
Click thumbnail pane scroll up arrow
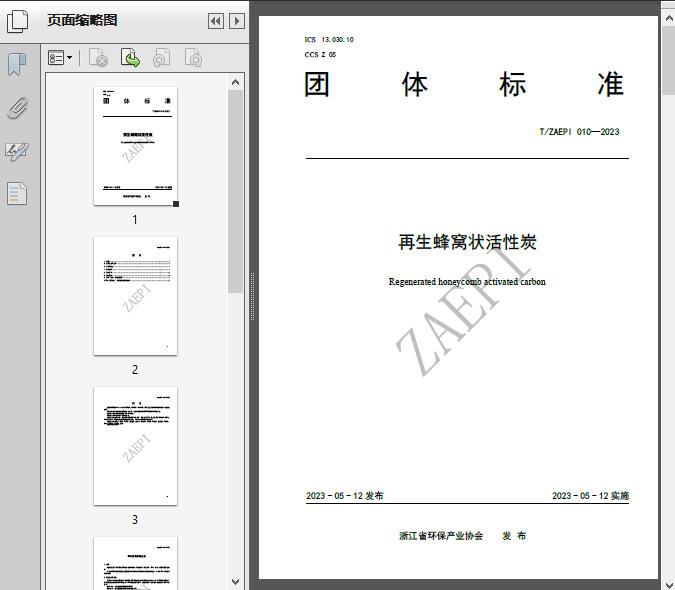point(235,82)
